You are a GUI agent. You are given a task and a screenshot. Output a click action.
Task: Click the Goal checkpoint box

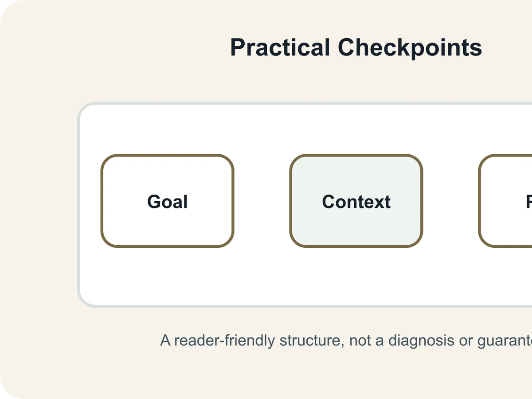click(x=167, y=201)
